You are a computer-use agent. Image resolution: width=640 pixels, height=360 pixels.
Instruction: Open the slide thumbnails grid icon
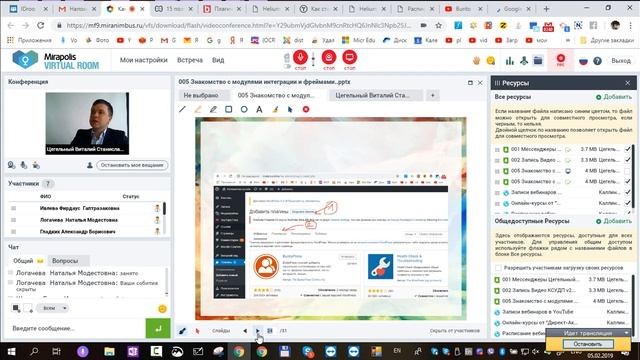(270, 331)
